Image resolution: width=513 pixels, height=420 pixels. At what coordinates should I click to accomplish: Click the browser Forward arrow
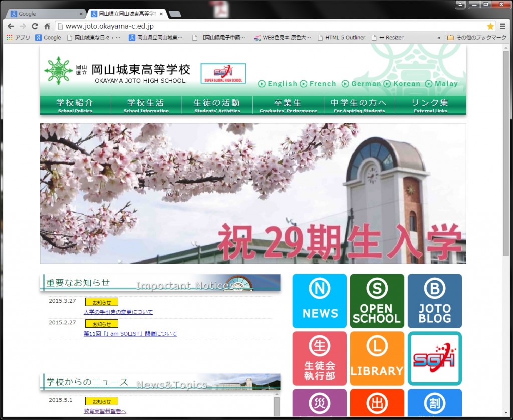[23, 26]
